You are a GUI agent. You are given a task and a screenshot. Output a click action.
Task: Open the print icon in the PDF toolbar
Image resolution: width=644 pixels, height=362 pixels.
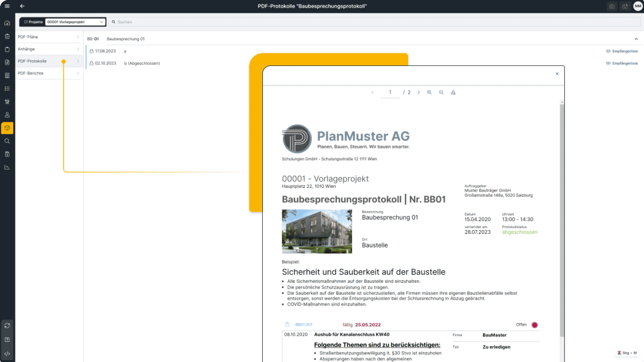453,92
